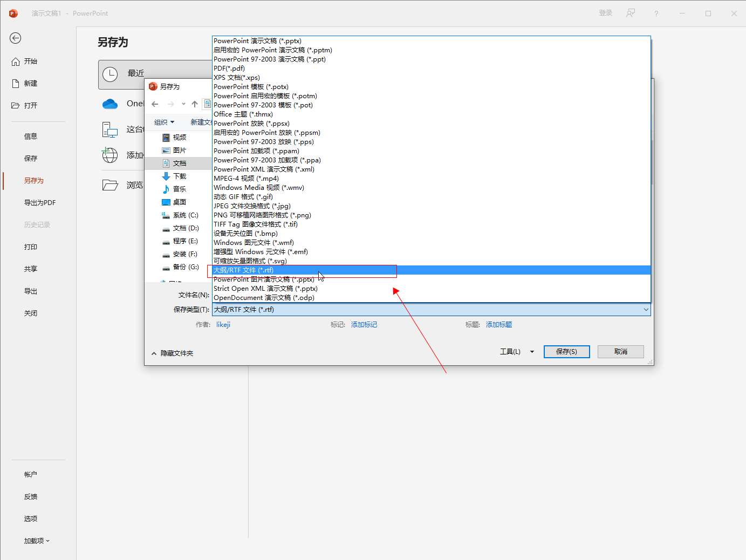The height and width of the screenshot is (560, 746).
Task: Click the 登录 sign-in link
Action: pyautogui.click(x=606, y=13)
